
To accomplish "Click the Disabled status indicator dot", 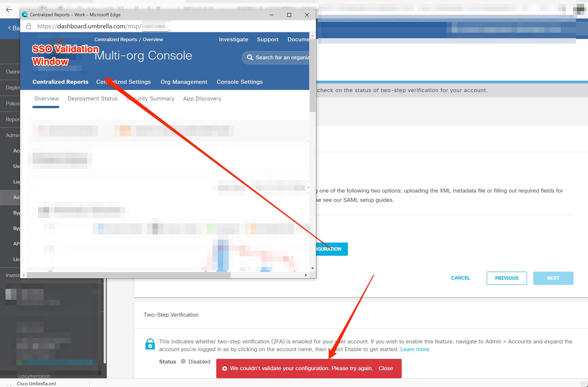I will [183, 361].
